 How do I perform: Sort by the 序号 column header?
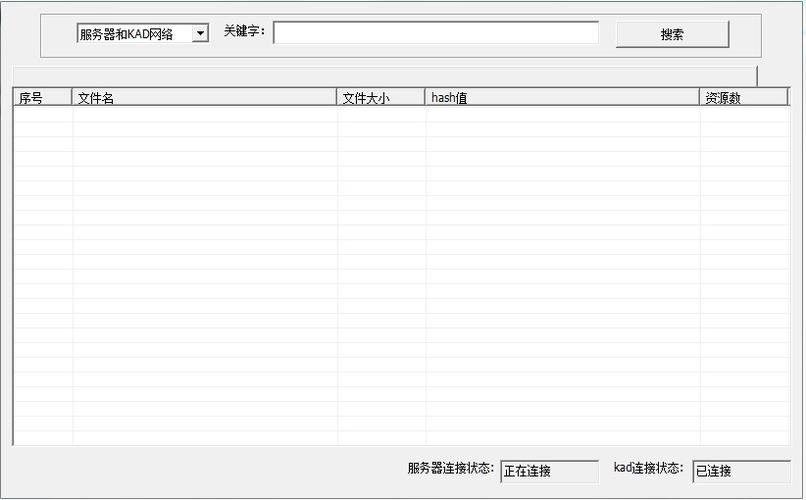pos(42,97)
